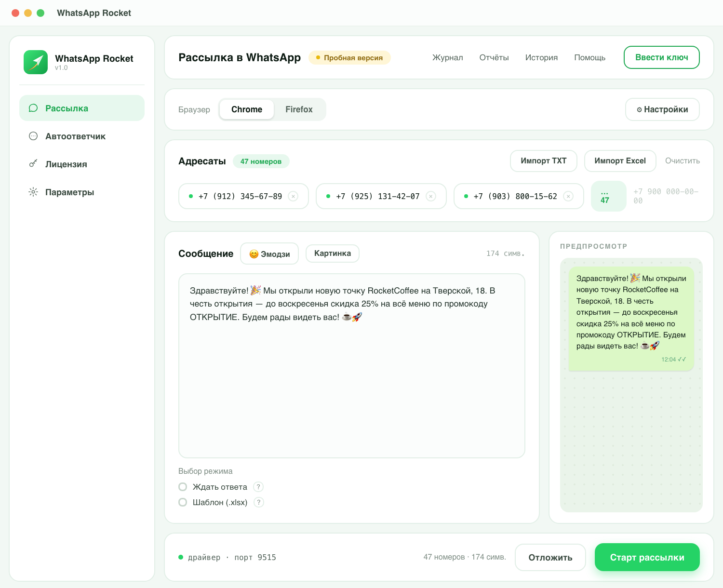Remove number +7 (903) 800-15-62
Viewport: 723px width, 588px height.
(x=568, y=196)
